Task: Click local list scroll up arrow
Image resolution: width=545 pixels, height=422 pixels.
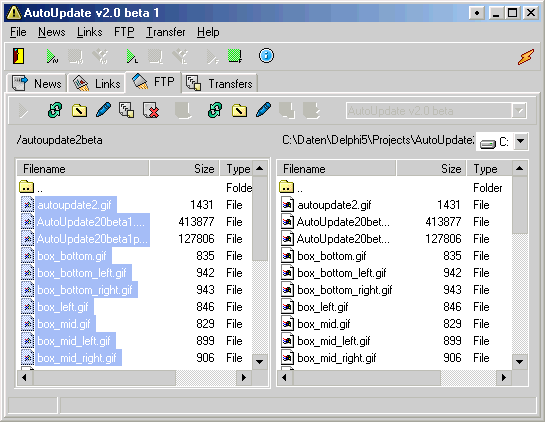Action: coord(520,169)
